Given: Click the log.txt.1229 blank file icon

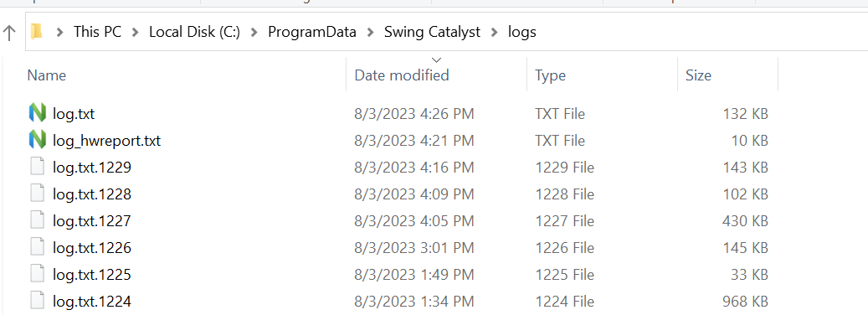Looking at the screenshot, I should click(x=37, y=167).
